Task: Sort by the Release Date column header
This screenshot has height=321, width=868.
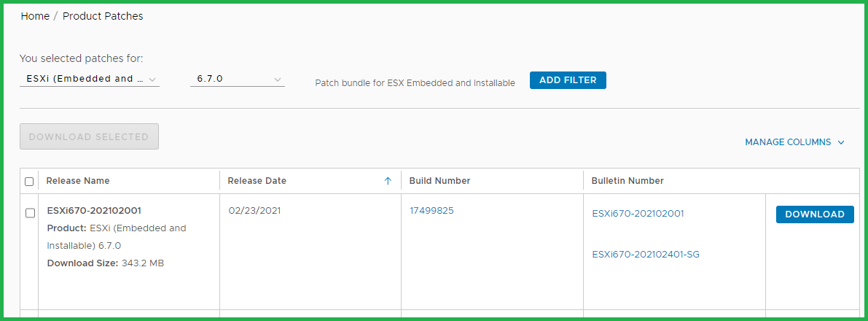Action: [257, 181]
